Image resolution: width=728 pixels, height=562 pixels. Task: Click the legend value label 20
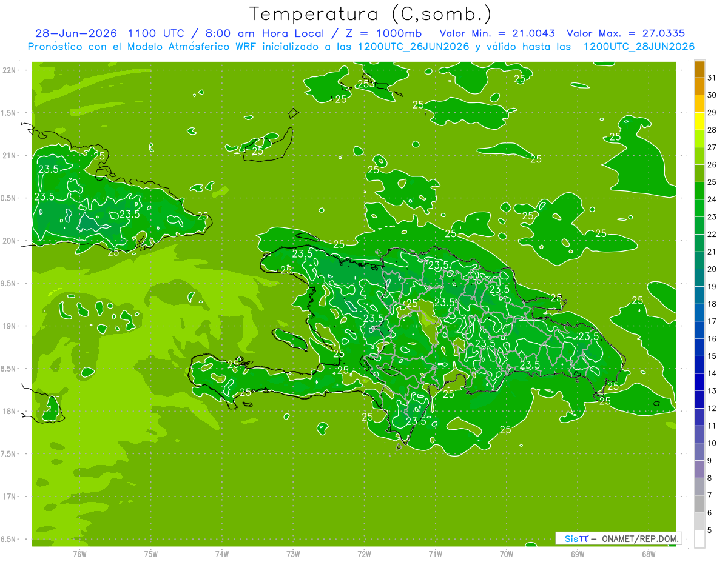tap(712, 269)
